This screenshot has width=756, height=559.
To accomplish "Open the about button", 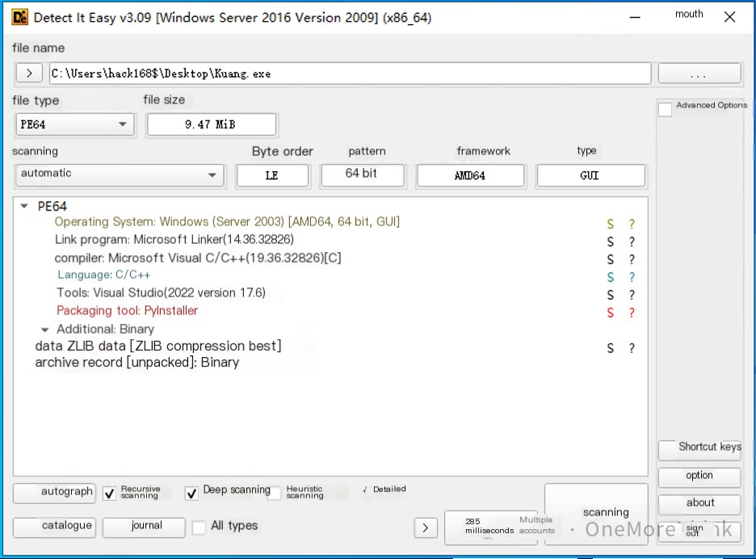I will point(699,503).
